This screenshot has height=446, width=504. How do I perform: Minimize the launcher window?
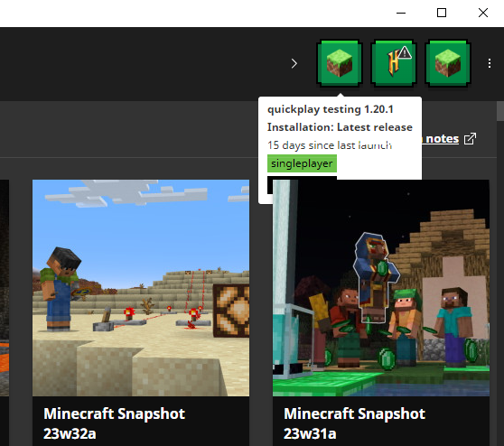pyautogui.click(x=401, y=13)
